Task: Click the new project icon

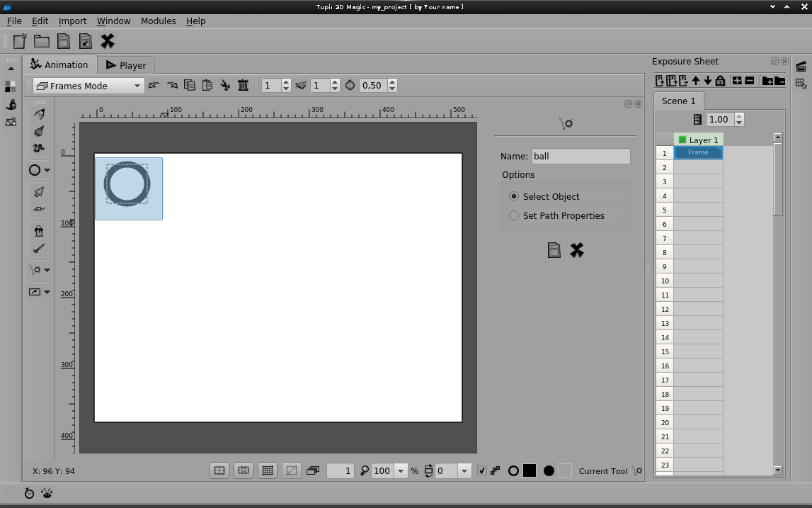Action: 20,41
